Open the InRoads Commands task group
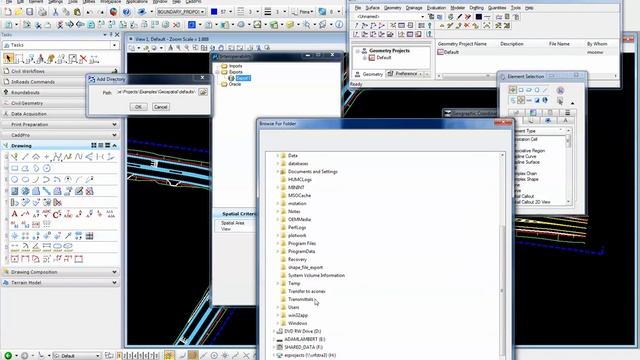Viewport: 640px width, 360px height. coord(60,82)
